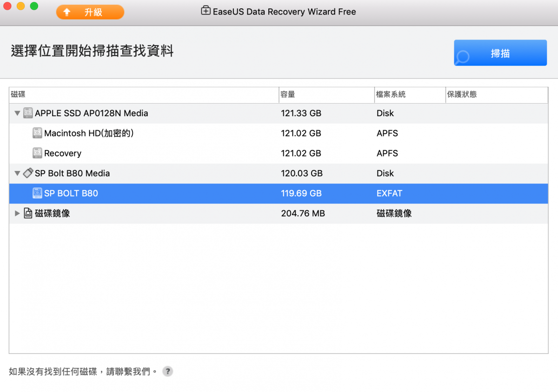Click the EaseUS Data Recovery Wizard Free title
Screen dimensions: 558x392
(x=285, y=12)
